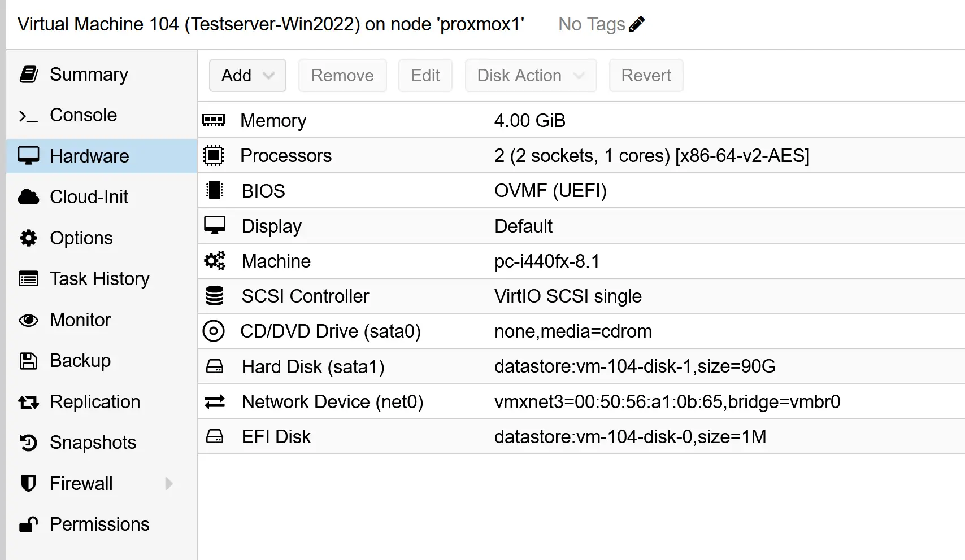965x560 pixels.
Task: Open the Permissions padlock icon
Action: (29, 524)
